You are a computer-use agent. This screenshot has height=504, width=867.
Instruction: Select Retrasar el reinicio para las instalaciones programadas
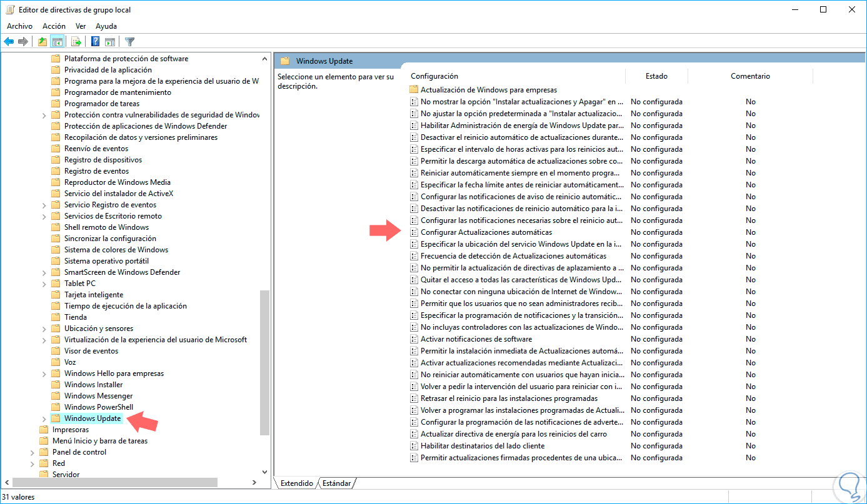tap(509, 398)
